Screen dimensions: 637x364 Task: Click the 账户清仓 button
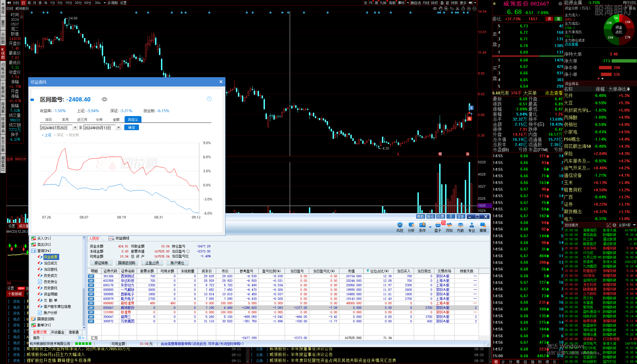[x=177, y=263]
